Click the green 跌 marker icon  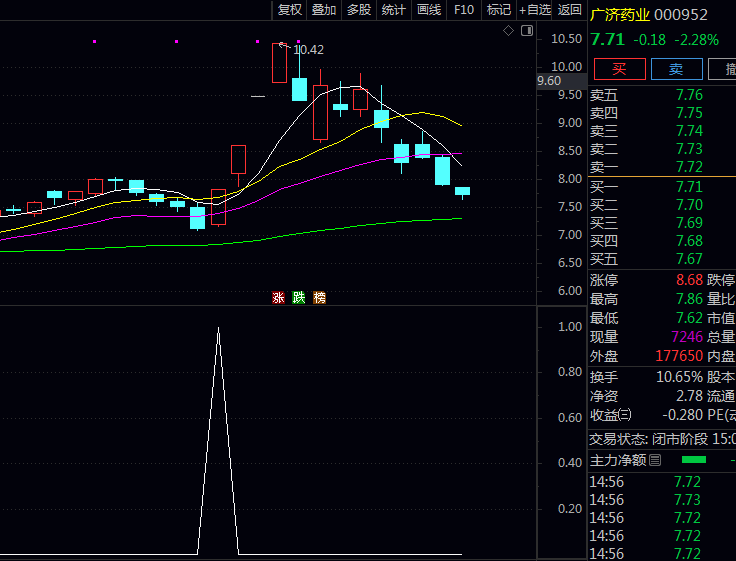click(298, 298)
